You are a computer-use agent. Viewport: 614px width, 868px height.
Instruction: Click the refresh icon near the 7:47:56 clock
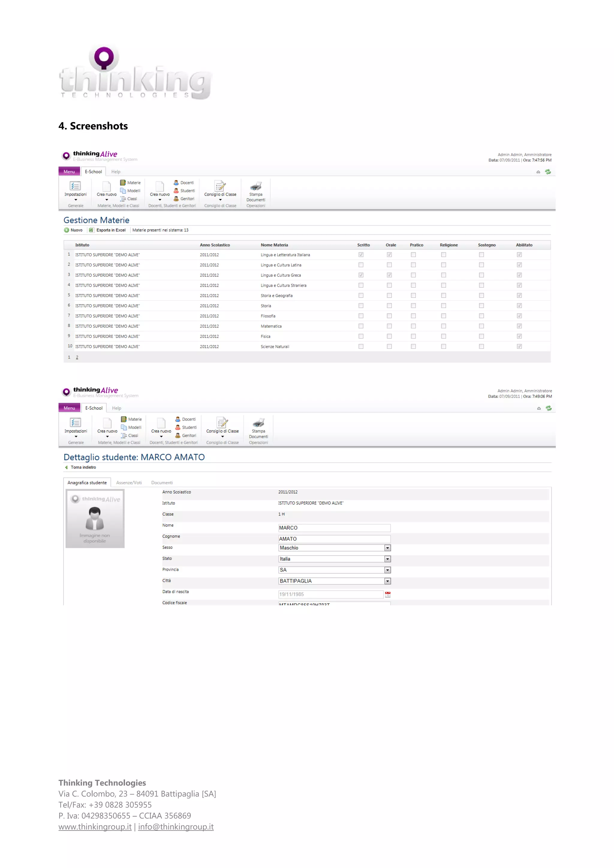point(548,172)
